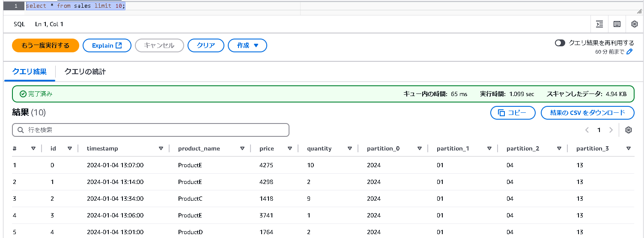Click the キャンセル button
The image size is (644, 238).
[x=159, y=45]
